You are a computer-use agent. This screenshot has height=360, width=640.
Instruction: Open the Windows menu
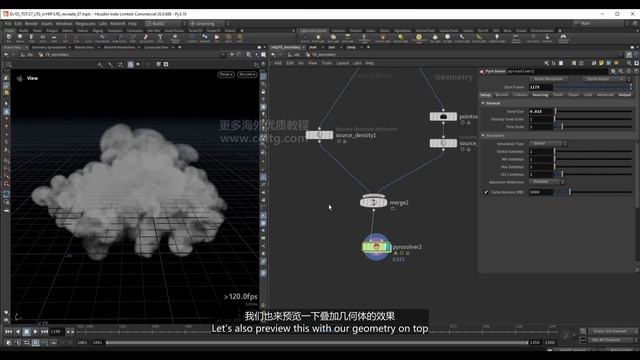coord(64,24)
